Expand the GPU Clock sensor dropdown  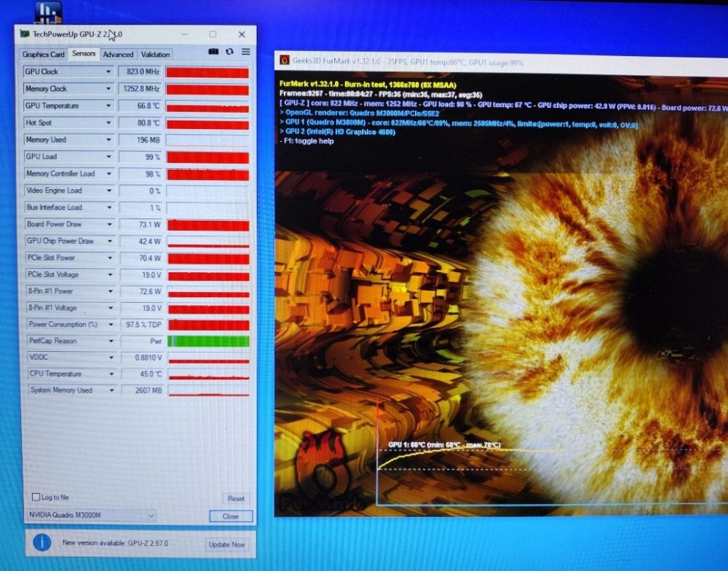[108, 72]
